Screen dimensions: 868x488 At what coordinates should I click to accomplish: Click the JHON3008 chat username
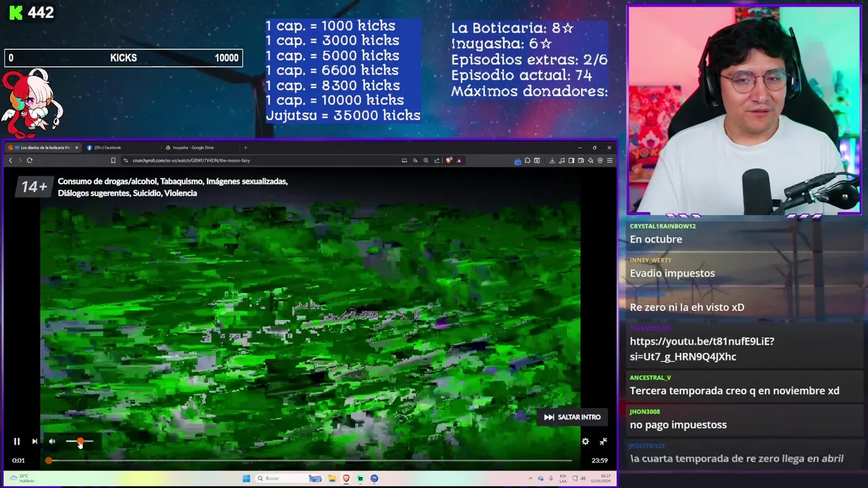[645, 411]
